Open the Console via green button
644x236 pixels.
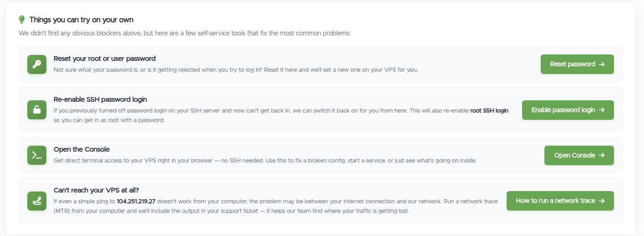[x=579, y=155]
